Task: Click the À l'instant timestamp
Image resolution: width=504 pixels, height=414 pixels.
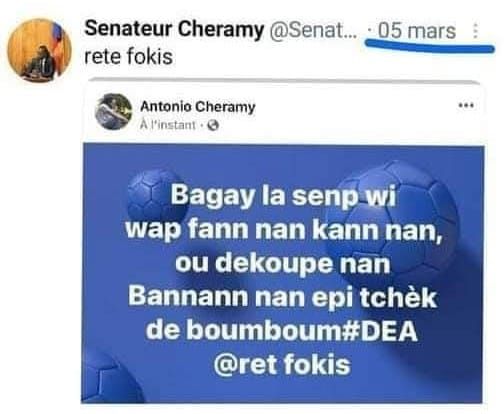Action: click(x=168, y=125)
